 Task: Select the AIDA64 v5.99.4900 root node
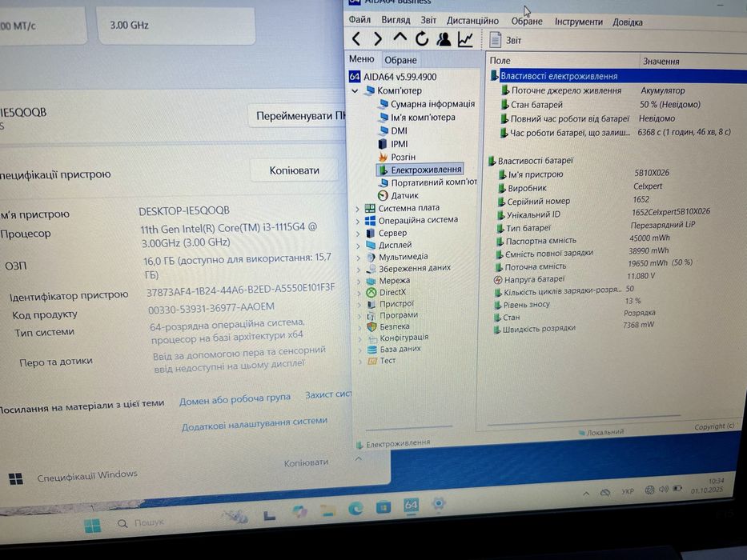(x=393, y=77)
